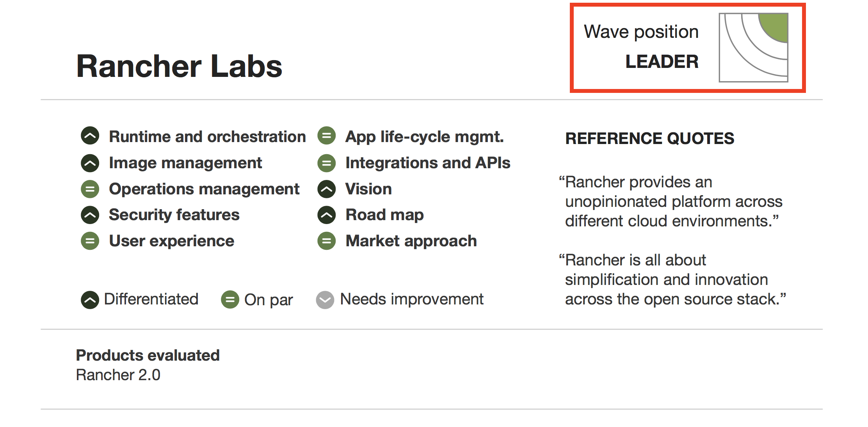Viewport: 868px width, 427px height.
Task: Click the icon beside Market approach
Action: tap(327, 241)
